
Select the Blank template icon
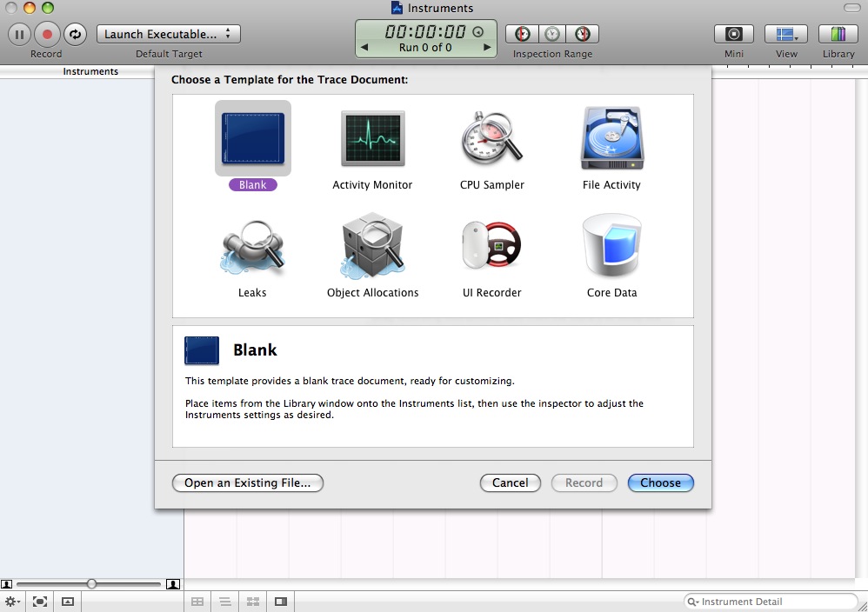coord(253,138)
